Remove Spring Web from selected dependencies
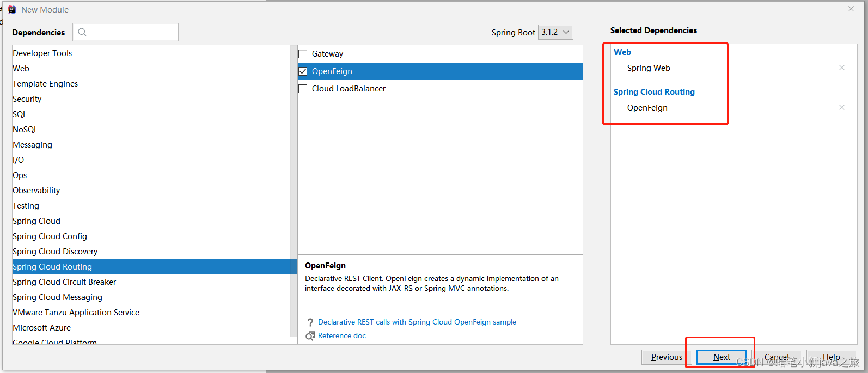Image resolution: width=868 pixels, height=373 pixels. [x=842, y=68]
